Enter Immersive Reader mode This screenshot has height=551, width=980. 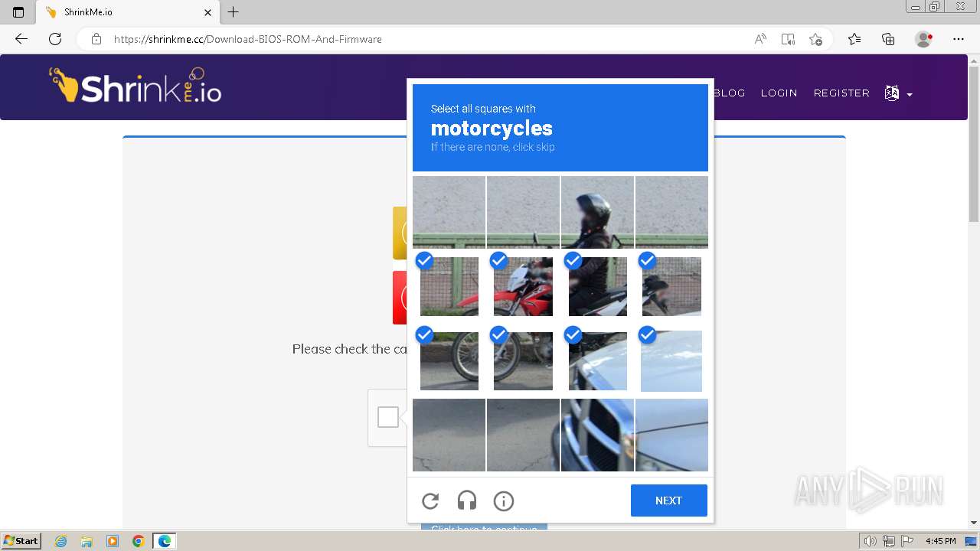[788, 39]
